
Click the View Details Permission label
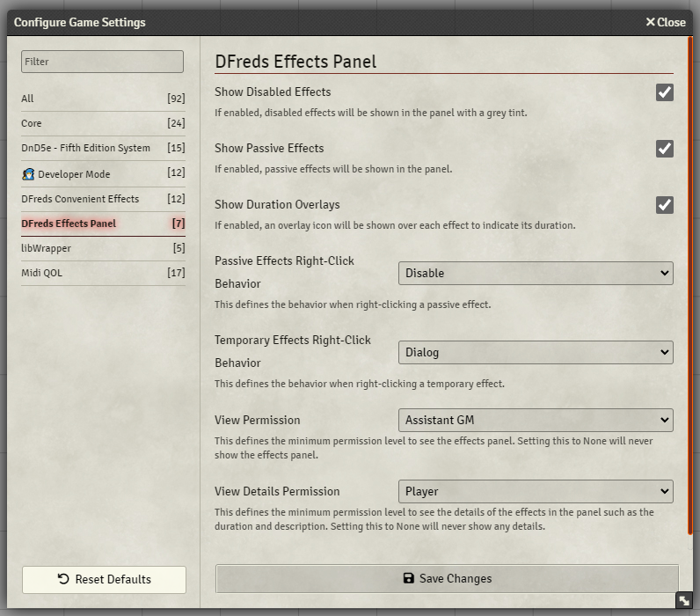277,491
